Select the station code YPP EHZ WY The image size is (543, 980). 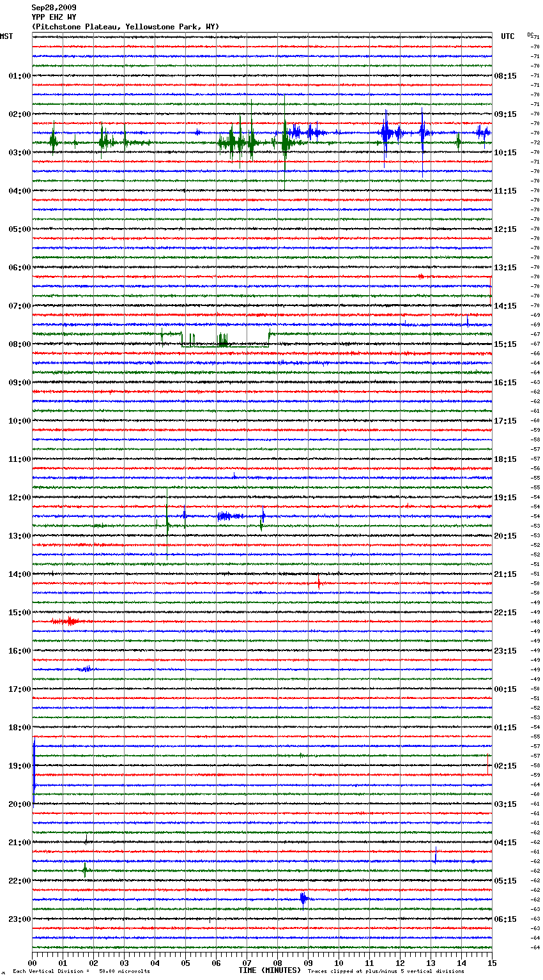tap(54, 17)
